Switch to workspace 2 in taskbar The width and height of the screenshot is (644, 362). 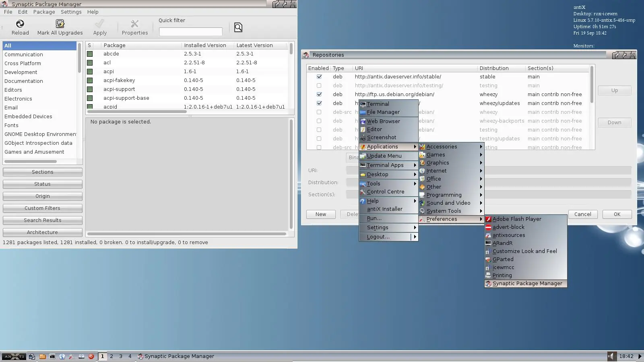pos(111,356)
